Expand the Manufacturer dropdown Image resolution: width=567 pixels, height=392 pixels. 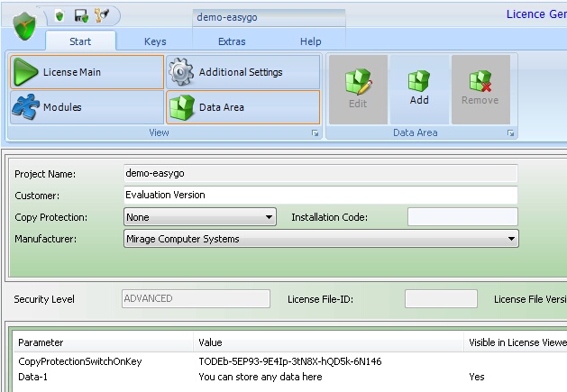tap(512, 239)
